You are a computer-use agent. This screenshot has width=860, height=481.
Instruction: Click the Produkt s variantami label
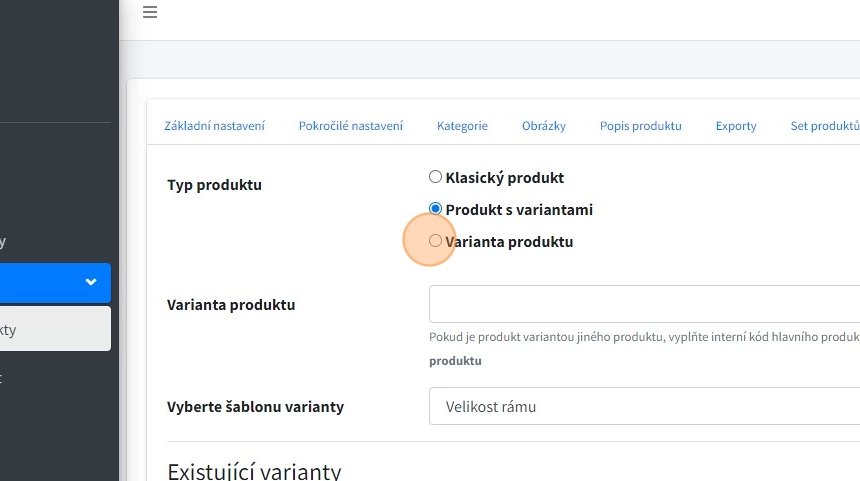(519, 210)
